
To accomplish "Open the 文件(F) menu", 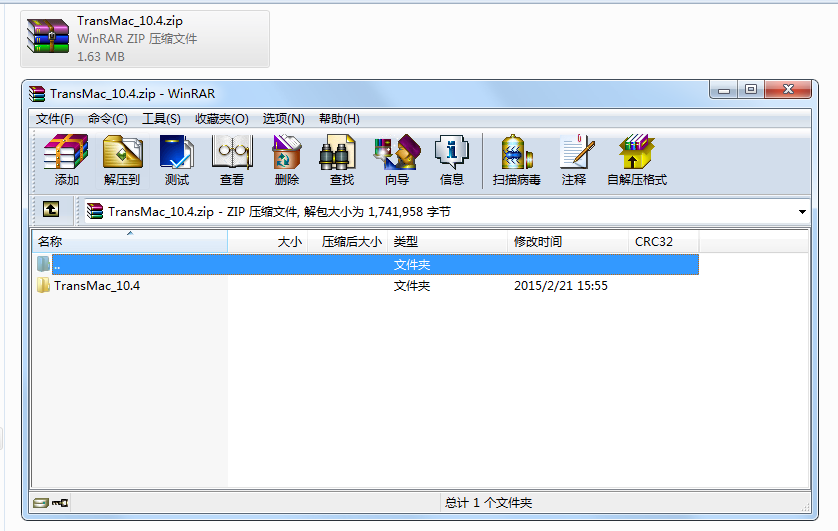I will (55, 119).
